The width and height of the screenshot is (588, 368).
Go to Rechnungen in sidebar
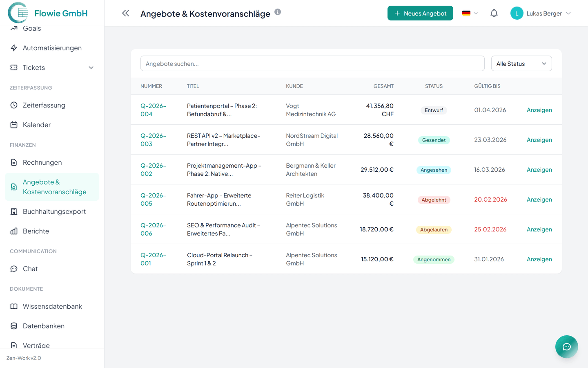coord(42,162)
